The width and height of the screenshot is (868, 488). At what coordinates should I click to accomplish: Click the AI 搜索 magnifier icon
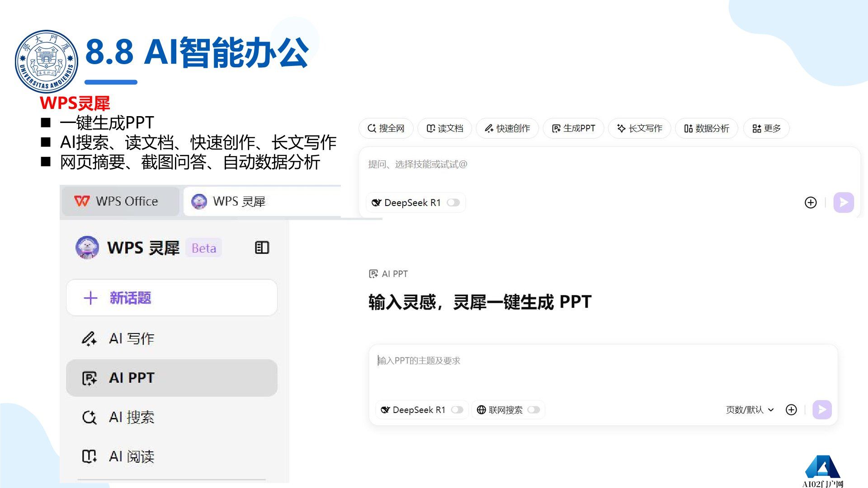tap(89, 418)
